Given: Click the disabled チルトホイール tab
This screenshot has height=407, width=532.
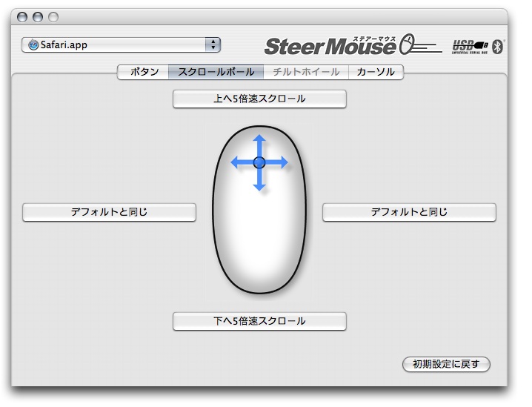Looking at the screenshot, I should (305, 72).
